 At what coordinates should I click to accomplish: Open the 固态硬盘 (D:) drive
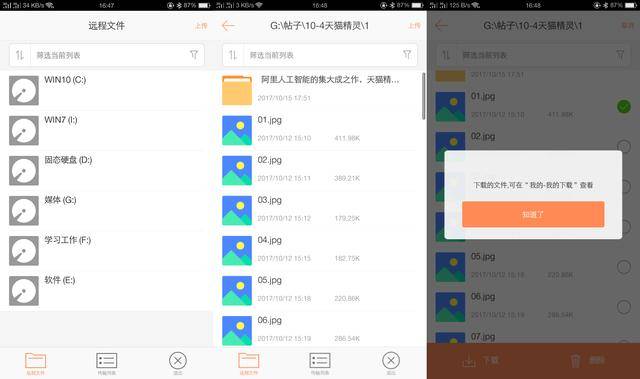pos(106,170)
